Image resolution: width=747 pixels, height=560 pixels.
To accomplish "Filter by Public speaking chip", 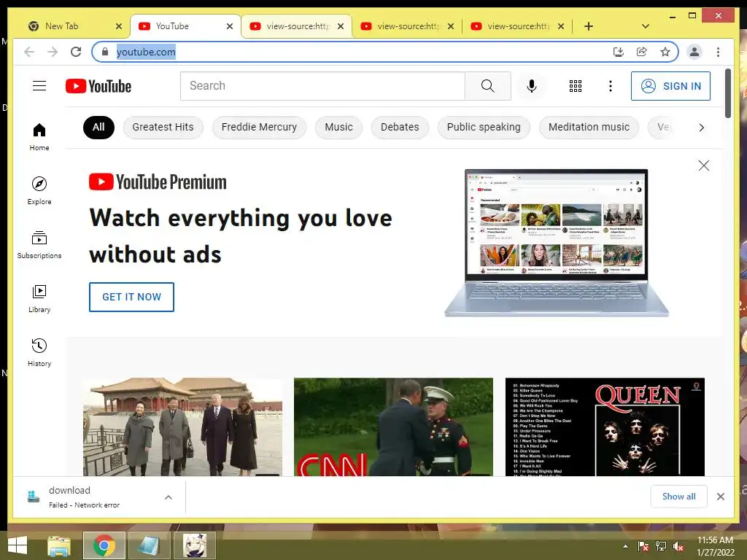I will click(x=484, y=127).
